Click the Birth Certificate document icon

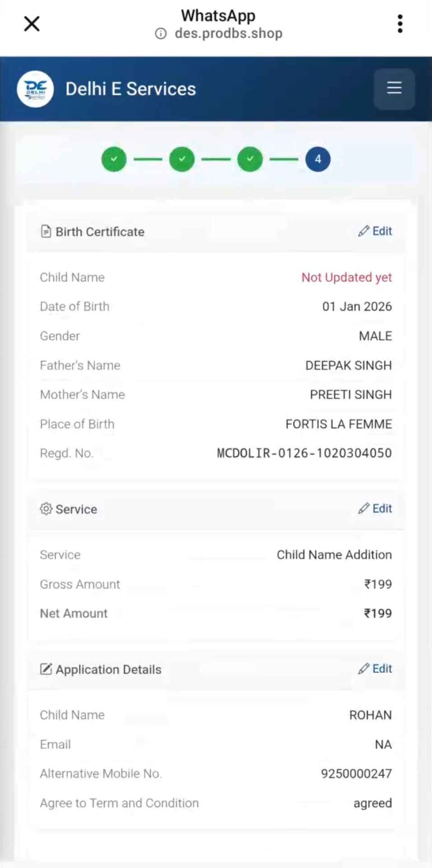46,231
